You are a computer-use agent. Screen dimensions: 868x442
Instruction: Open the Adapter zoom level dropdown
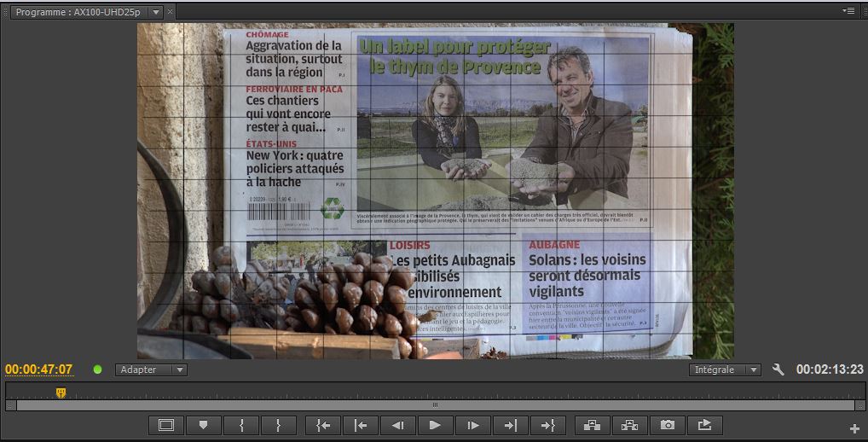click(x=151, y=369)
